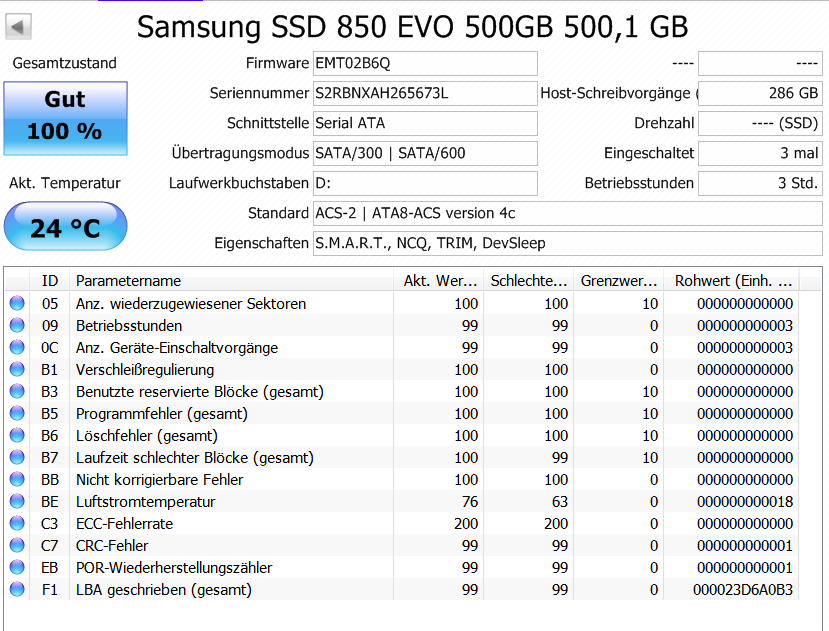Click raw value 000000000018
The height and width of the screenshot is (631, 829).
click(x=745, y=501)
